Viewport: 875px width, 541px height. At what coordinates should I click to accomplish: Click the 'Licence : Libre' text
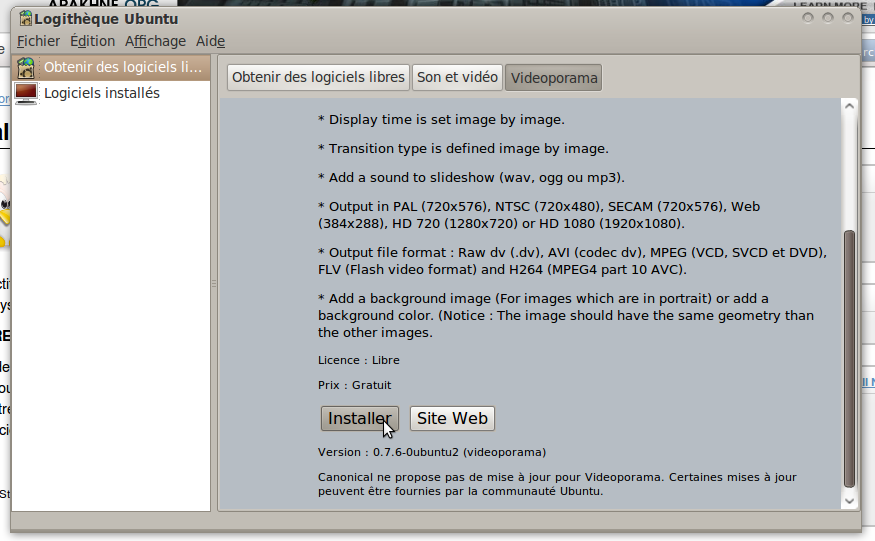(x=359, y=360)
